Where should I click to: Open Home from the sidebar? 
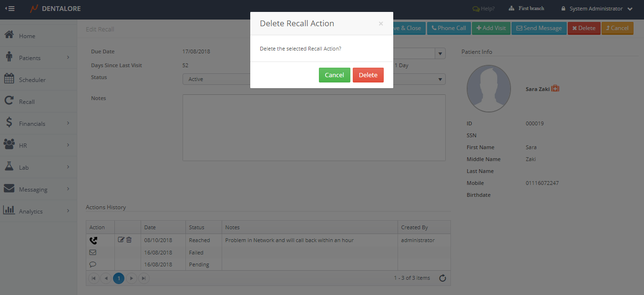pos(27,36)
